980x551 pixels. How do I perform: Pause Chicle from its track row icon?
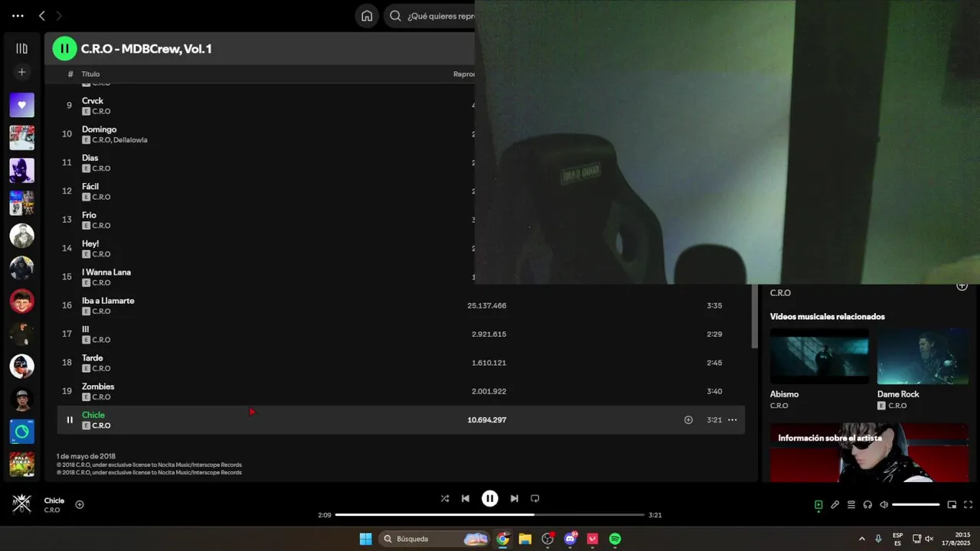point(70,419)
